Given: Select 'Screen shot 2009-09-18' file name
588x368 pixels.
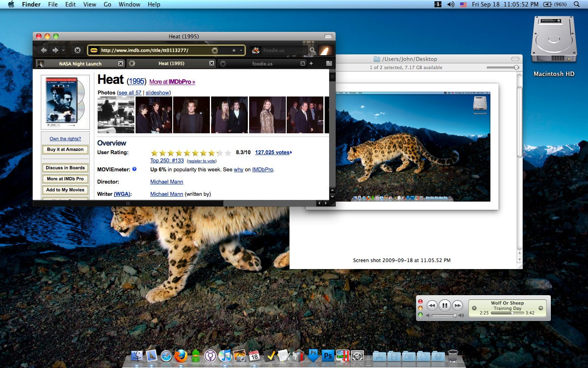Looking at the screenshot, I should point(402,260).
